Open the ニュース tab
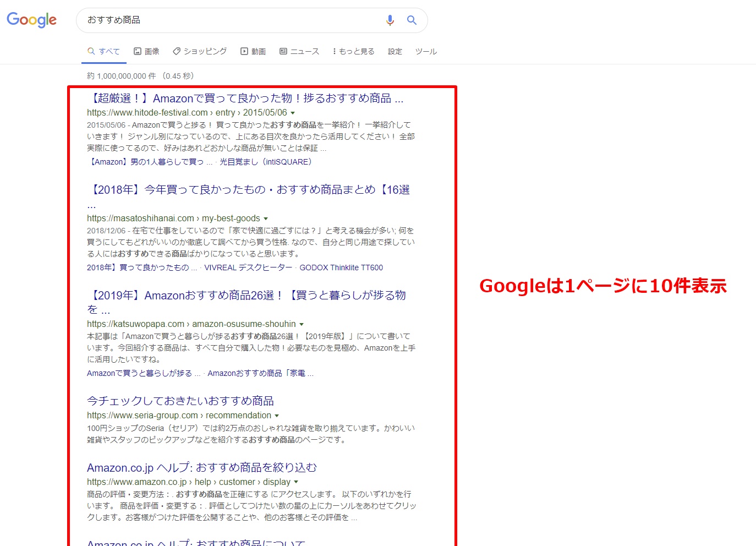This screenshot has width=756, height=546. pyautogui.click(x=299, y=51)
